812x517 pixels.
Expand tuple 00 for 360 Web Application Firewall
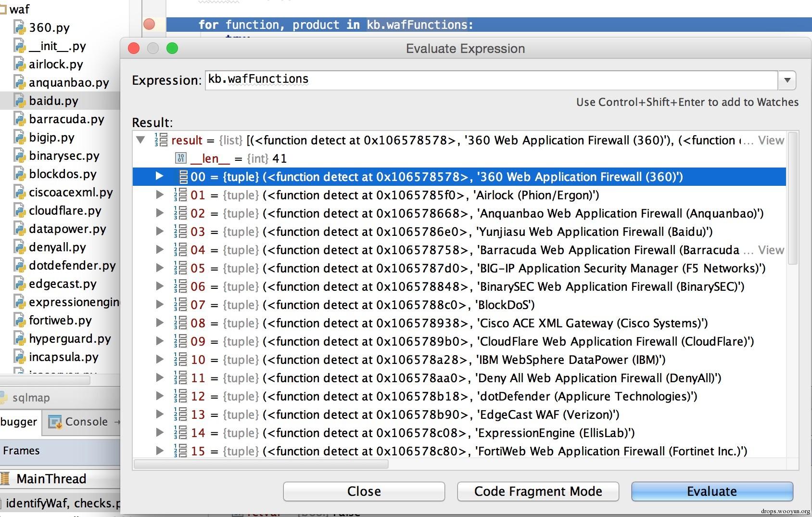point(160,177)
